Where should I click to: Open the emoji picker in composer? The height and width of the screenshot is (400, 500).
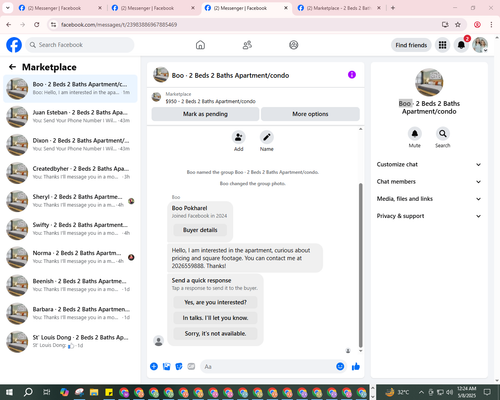tap(340, 367)
